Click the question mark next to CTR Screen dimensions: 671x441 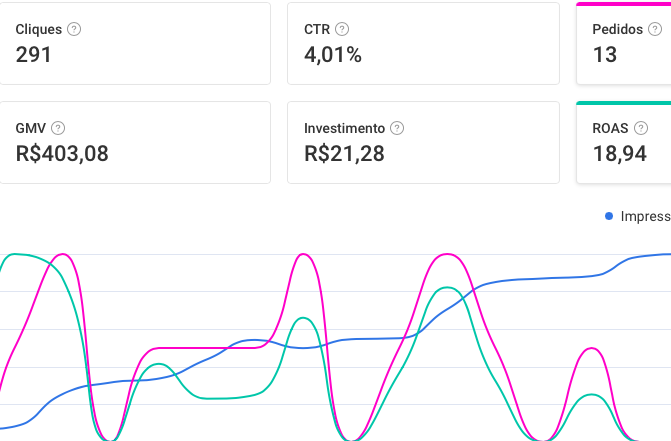343,29
